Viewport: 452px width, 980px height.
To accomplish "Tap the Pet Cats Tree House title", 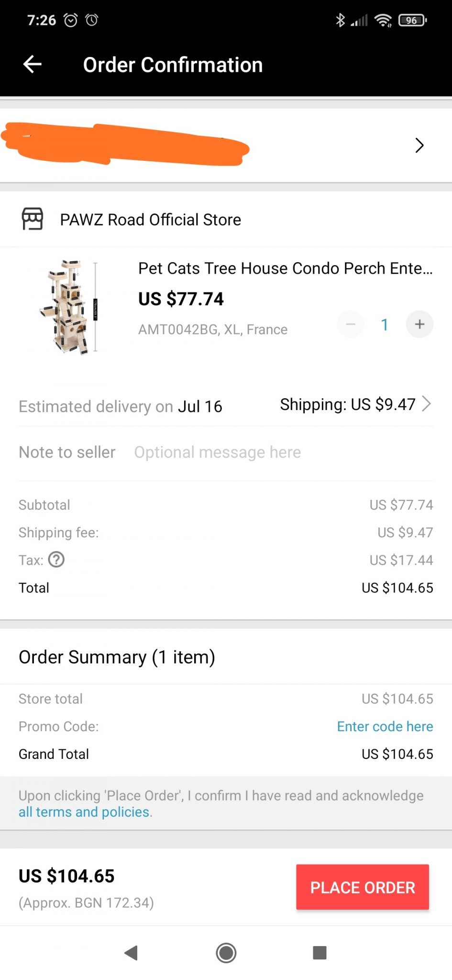I will coord(285,268).
